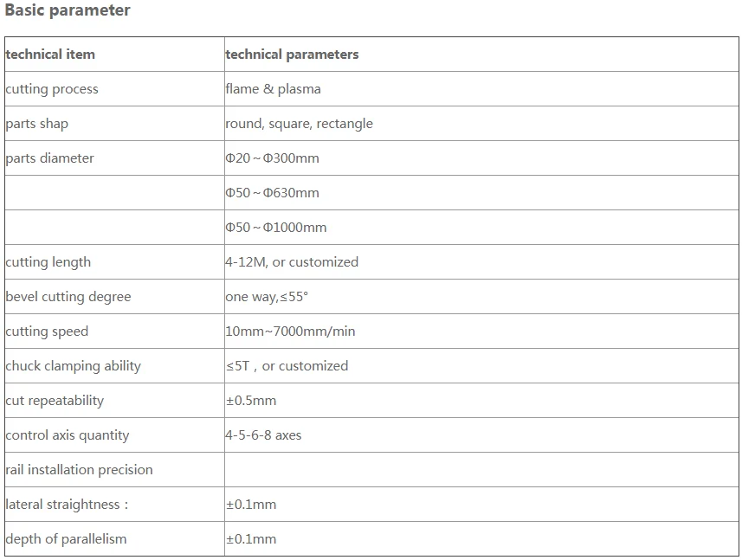
Task: Click 'round, square, rectangle' cell text
Action: [x=299, y=124]
